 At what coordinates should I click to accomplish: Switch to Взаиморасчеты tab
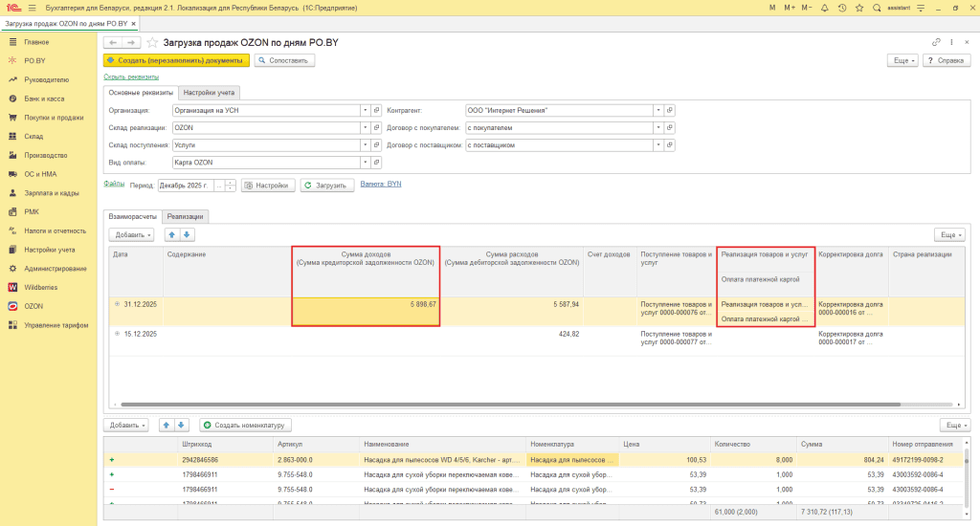pos(132,216)
